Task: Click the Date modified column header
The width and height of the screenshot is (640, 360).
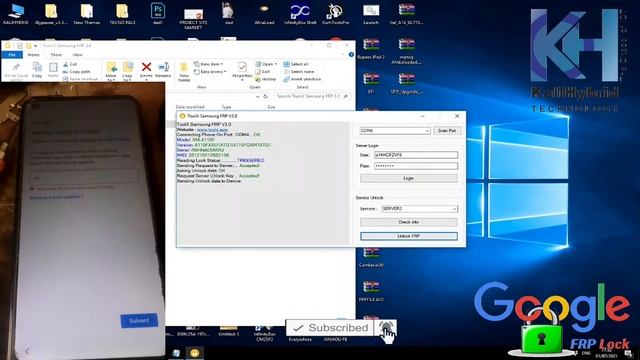Action: [190, 107]
